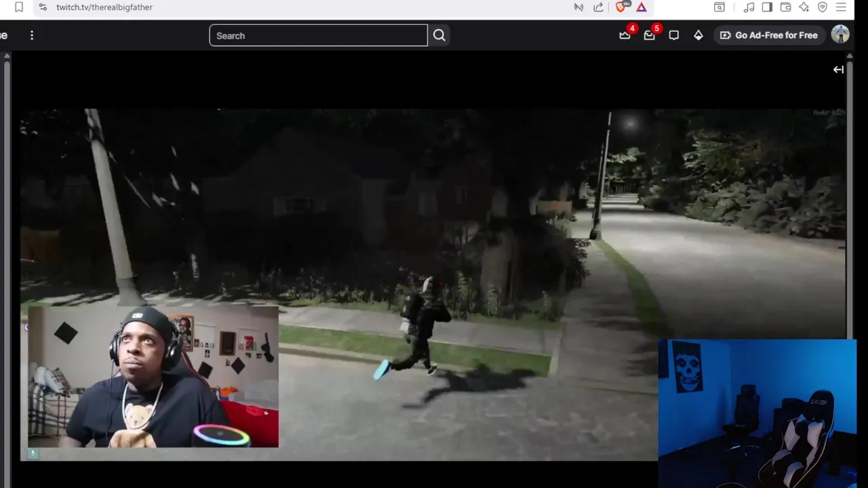Open the Brave Wallet icon
The height and width of the screenshot is (488, 868).
click(786, 7)
